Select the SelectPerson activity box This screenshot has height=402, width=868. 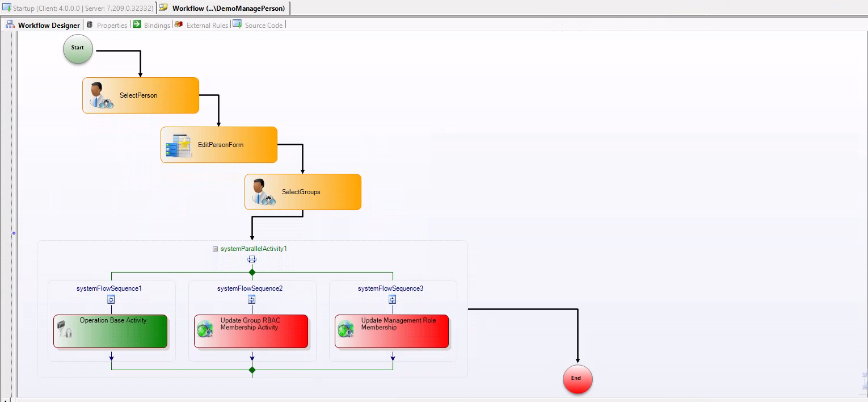141,95
